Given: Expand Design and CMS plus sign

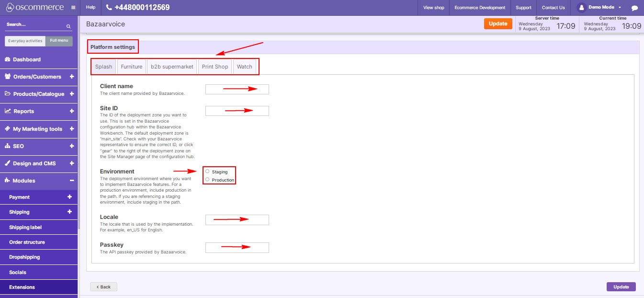Looking at the screenshot, I should pyautogui.click(x=72, y=163).
